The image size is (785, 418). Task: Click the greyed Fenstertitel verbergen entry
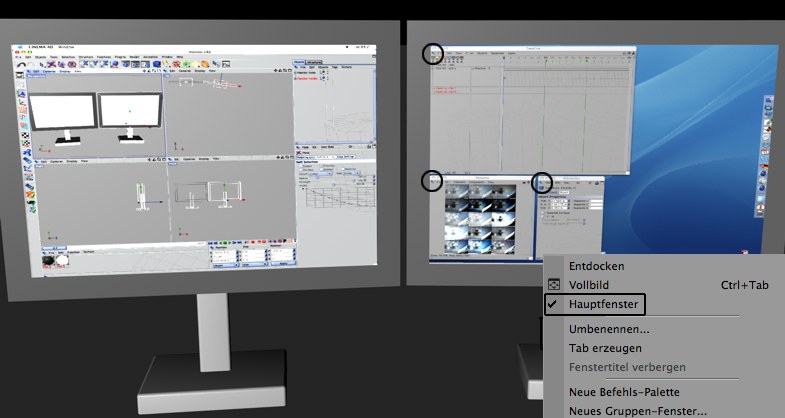pyautogui.click(x=627, y=367)
